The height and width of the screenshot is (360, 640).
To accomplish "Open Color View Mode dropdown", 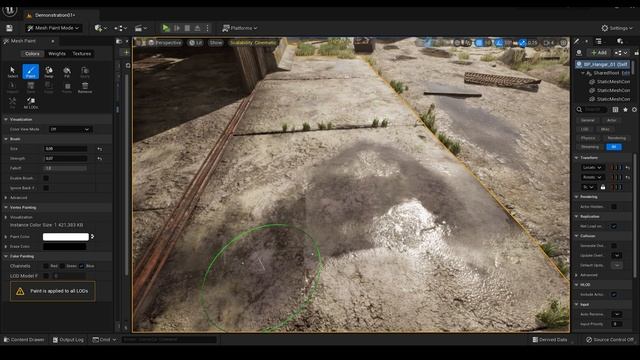I will 70,129.
